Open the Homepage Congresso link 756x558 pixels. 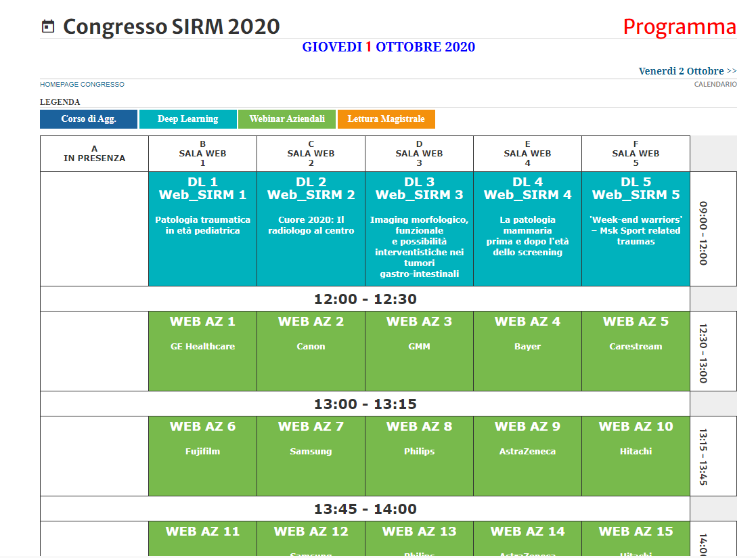(82, 85)
